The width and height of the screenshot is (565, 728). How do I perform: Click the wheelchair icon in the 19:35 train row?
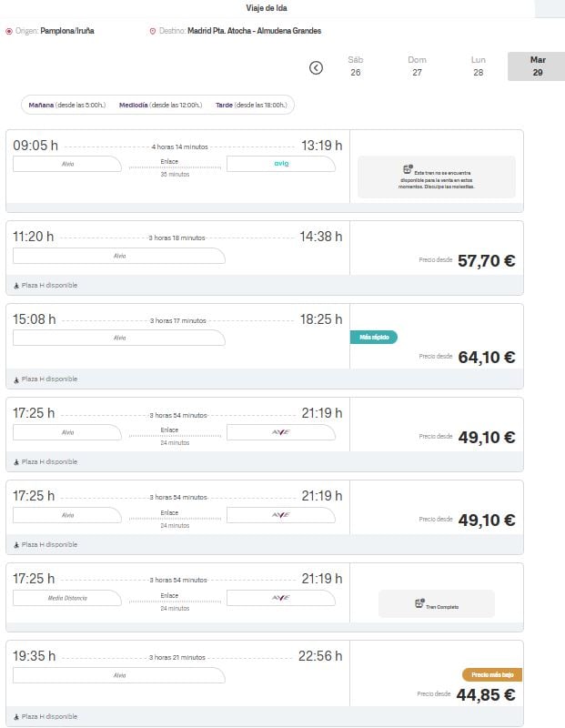tap(16, 717)
